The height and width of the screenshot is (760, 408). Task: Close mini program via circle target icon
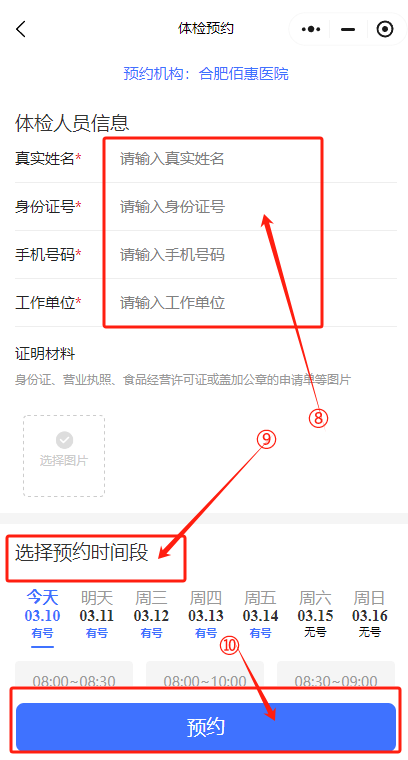coord(385,29)
